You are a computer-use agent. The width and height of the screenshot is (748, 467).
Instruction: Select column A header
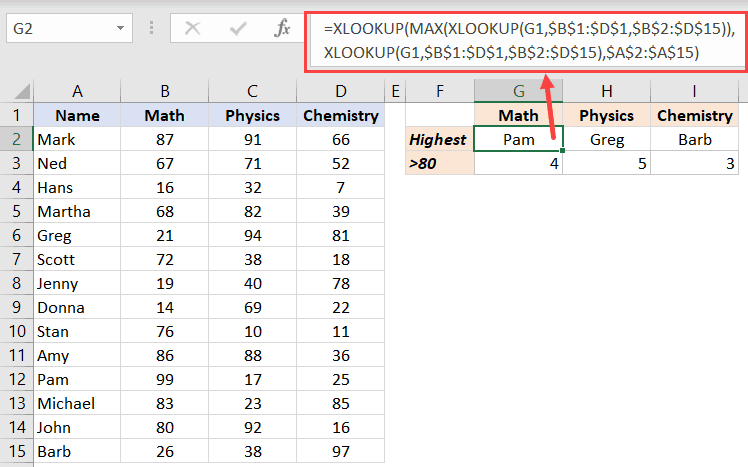[x=77, y=91]
